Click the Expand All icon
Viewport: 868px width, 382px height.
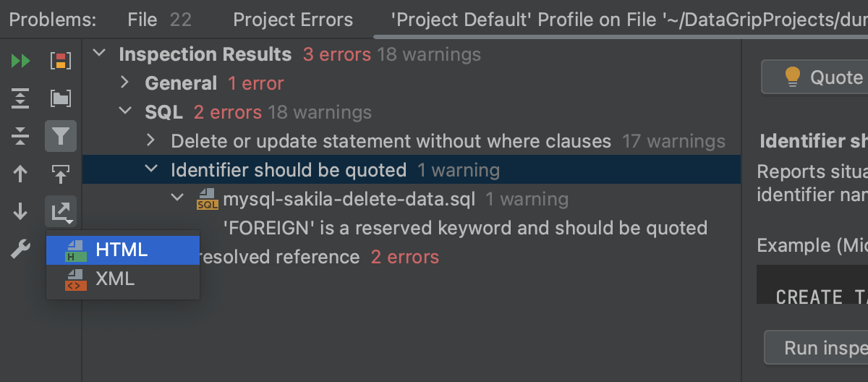coord(21,98)
